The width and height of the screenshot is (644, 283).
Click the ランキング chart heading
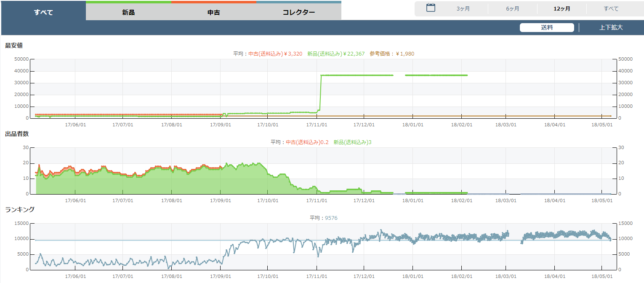pos(20,209)
